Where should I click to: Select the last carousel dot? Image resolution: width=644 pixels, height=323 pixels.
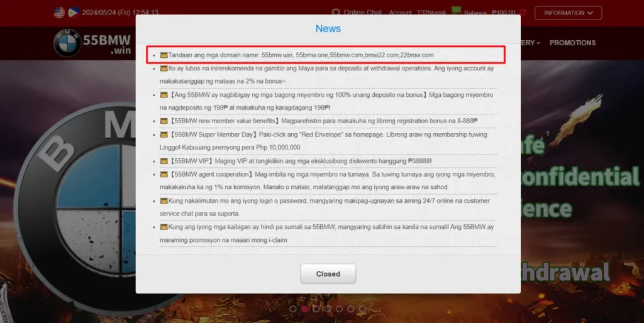coord(362,309)
